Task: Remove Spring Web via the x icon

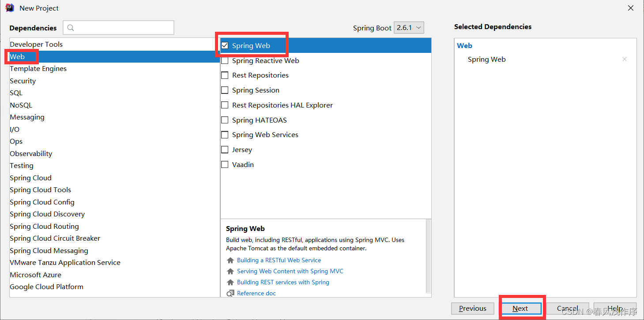Action: (624, 59)
